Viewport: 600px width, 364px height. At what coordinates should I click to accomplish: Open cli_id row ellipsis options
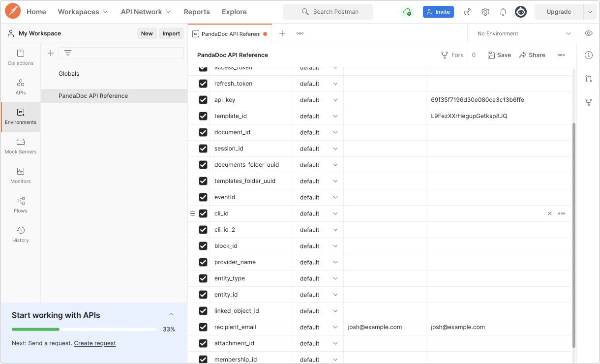tap(562, 213)
